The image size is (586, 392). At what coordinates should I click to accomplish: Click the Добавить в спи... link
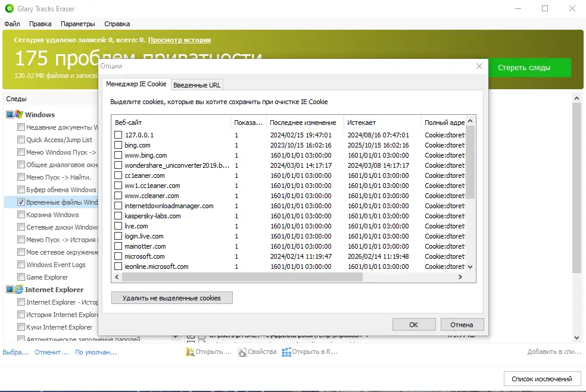click(x=554, y=352)
